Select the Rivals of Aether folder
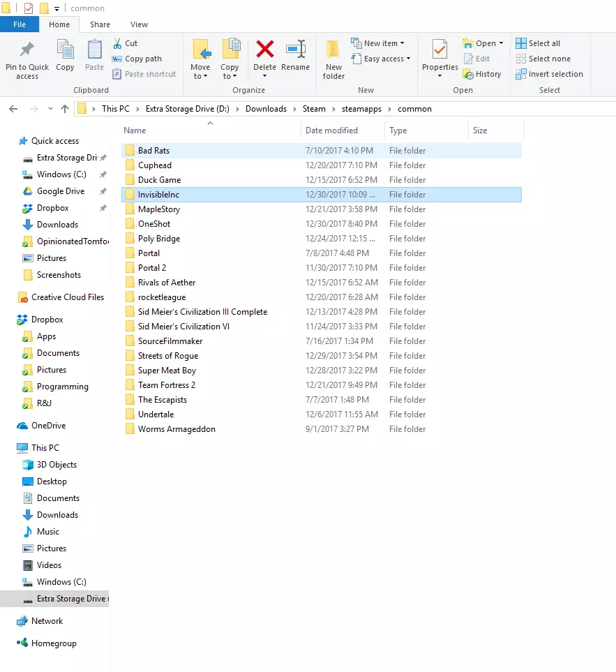The height and width of the screenshot is (672, 616). tap(322, 283)
